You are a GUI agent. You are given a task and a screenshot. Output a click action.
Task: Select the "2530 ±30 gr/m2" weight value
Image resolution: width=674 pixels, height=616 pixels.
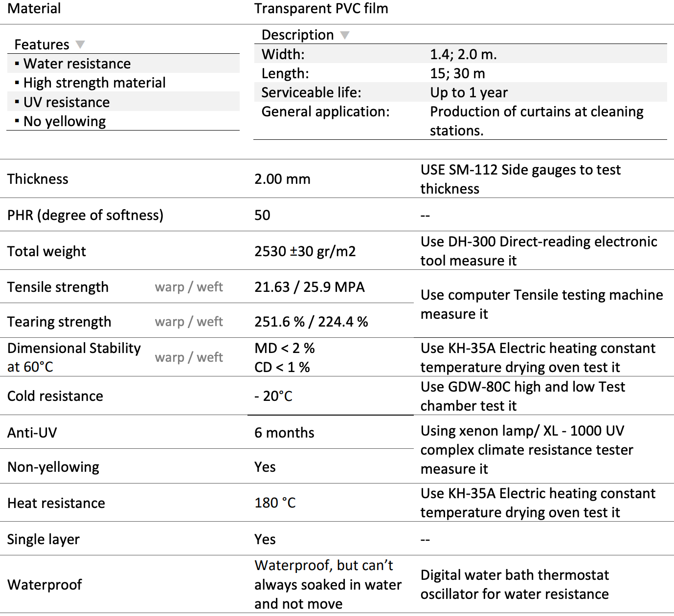305,251
